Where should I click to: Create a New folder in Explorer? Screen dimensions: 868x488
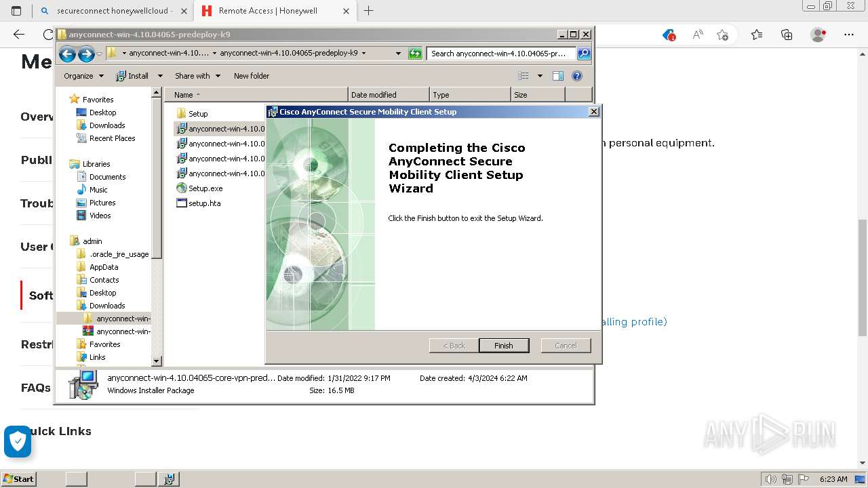pos(252,76)
